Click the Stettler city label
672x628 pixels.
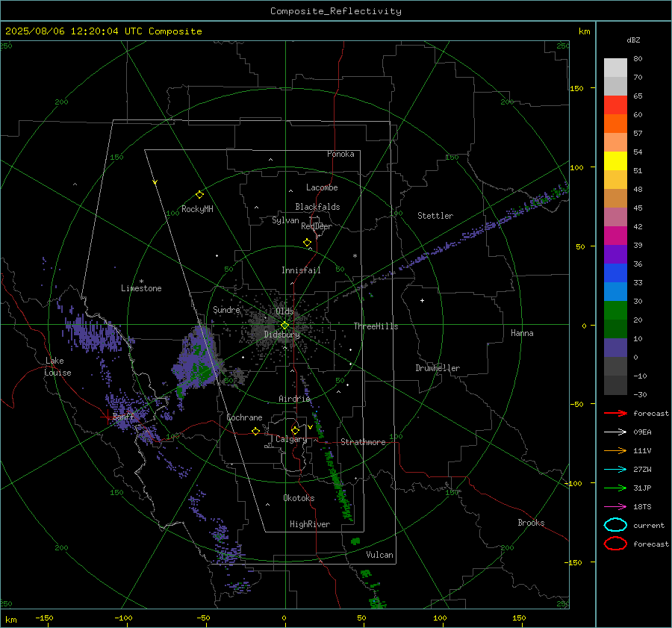click(x=435, y=216)
